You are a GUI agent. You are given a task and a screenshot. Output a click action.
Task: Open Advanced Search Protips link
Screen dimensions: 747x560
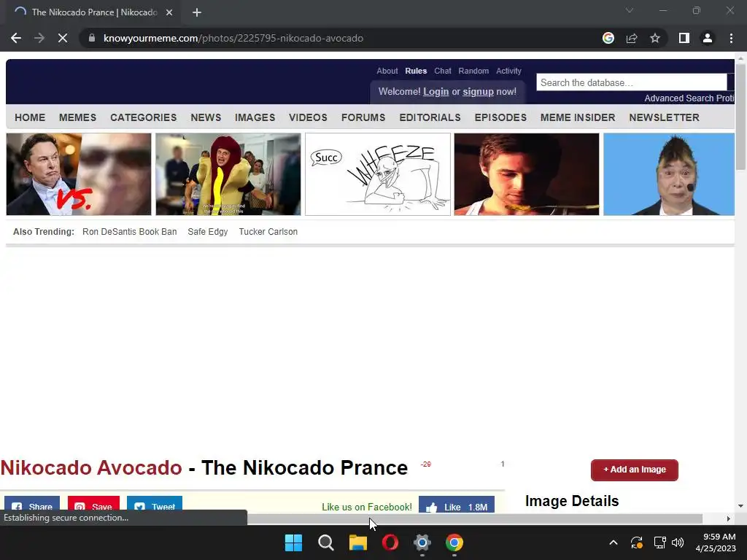point(689,98)
